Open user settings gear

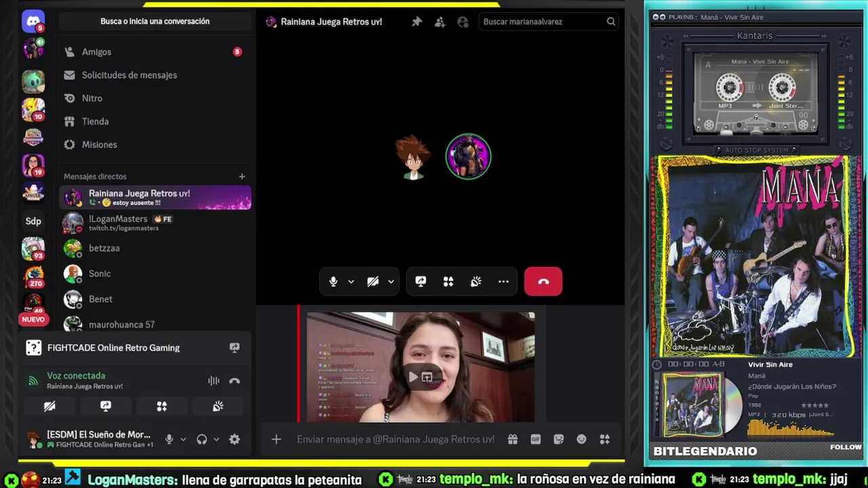coord(235,439)
